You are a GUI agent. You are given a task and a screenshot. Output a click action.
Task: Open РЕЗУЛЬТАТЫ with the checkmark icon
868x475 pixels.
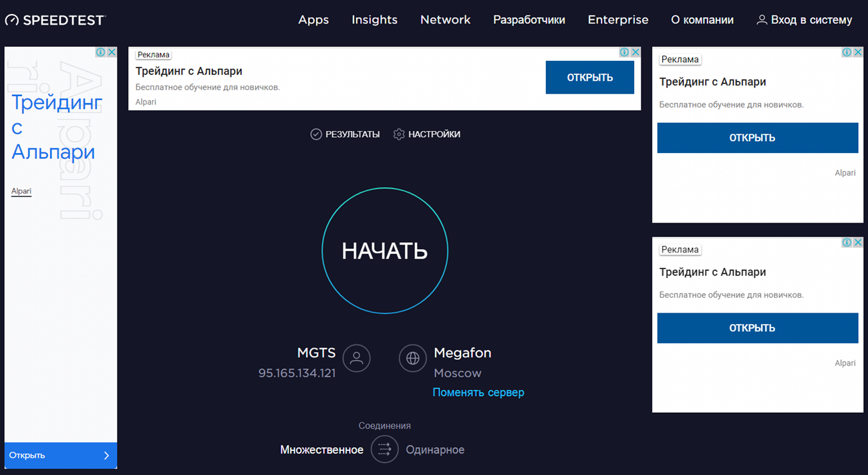345,134
